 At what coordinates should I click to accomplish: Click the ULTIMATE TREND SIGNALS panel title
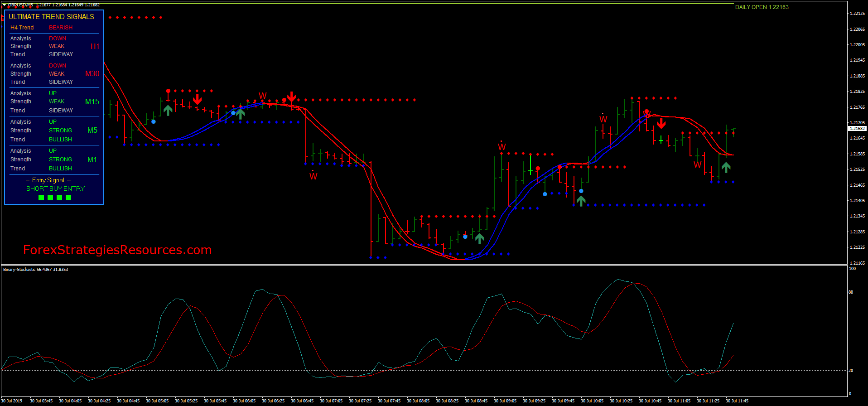click(x=52, y=17)
